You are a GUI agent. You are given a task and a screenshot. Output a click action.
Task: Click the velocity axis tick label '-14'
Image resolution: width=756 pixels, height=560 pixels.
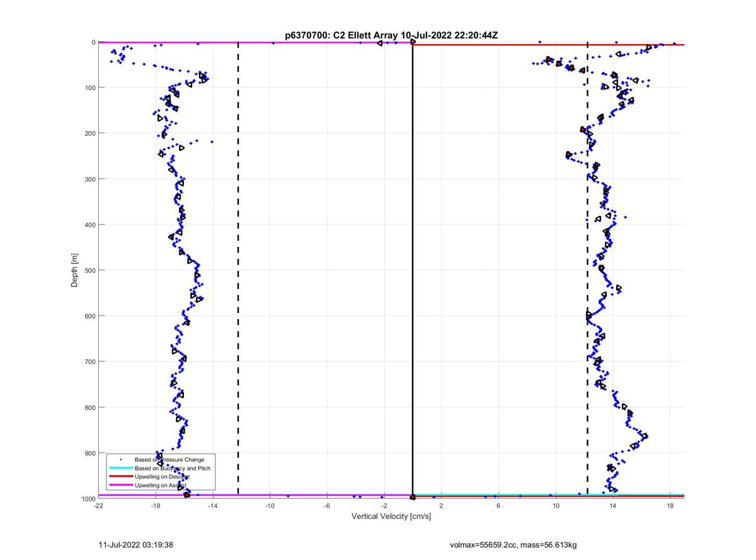tap(213, 505)
